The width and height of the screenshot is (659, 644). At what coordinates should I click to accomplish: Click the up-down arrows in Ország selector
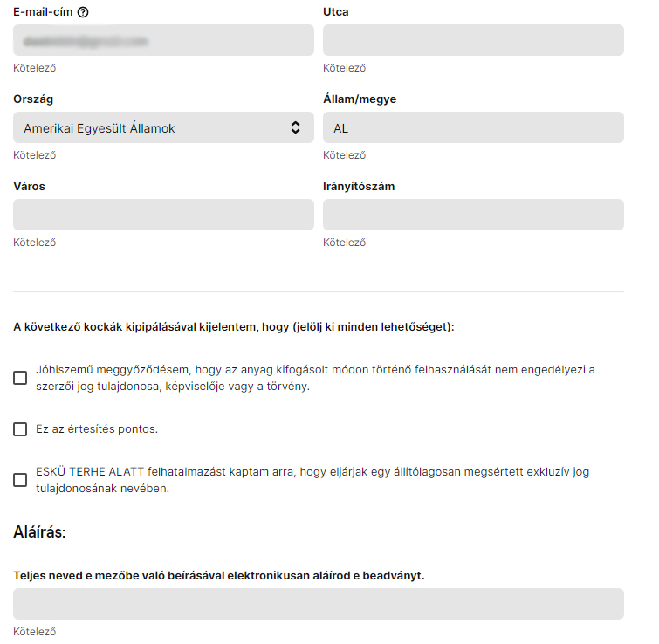tap(295, 127)
